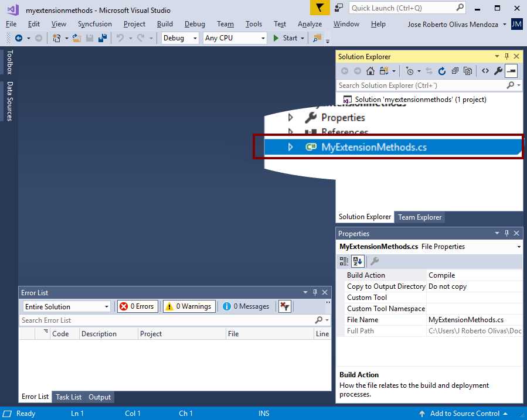Open the Build menu
The height and width of the screenshot is (420, 527).
165,24
